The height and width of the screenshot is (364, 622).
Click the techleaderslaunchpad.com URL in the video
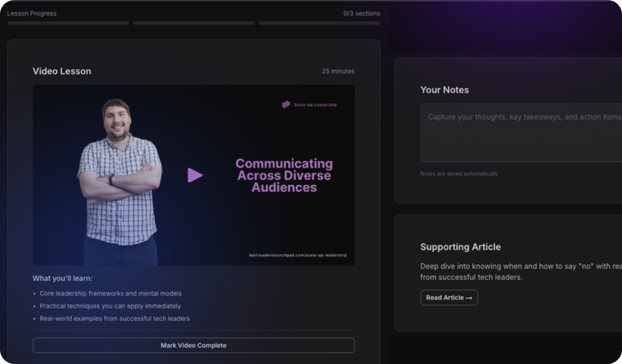click(298, 255)
